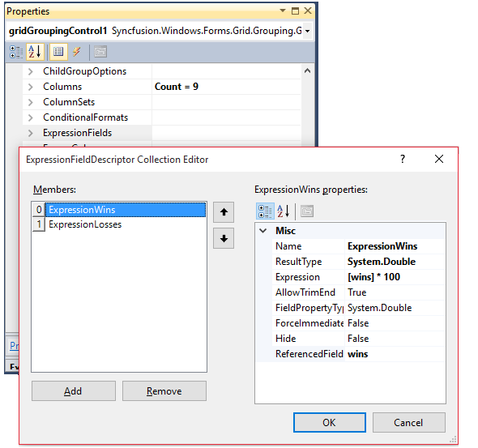The width and height of the screenshot is (478, 448).
Task: Click Alphabetical icon in ExpressionWins properties
Action: pos(284,211)
